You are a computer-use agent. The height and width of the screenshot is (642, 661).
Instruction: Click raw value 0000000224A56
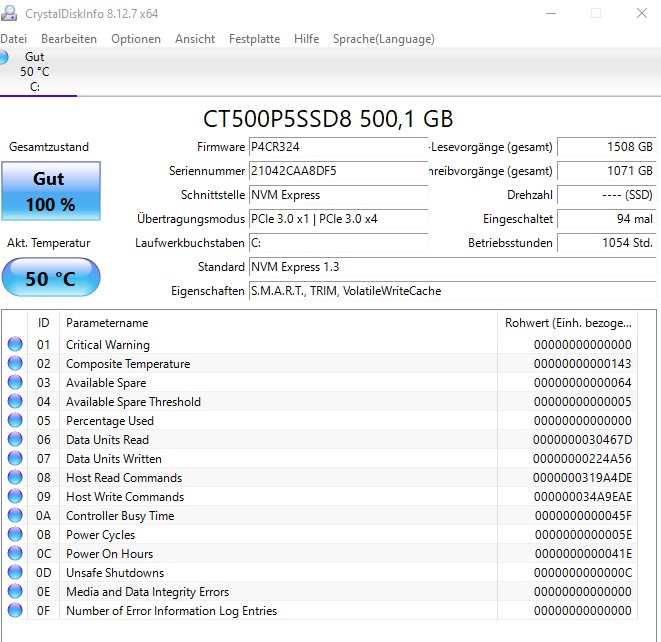click(x=583, y=459)
